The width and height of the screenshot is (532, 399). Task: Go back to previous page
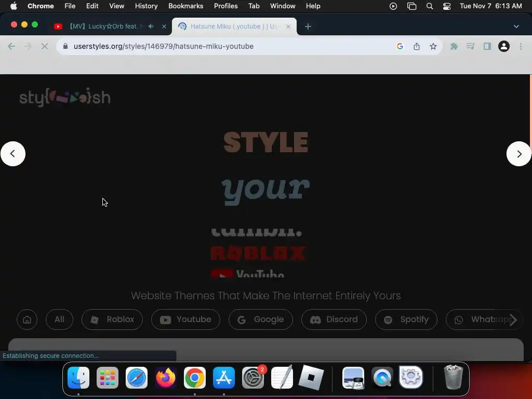point(11,46)
